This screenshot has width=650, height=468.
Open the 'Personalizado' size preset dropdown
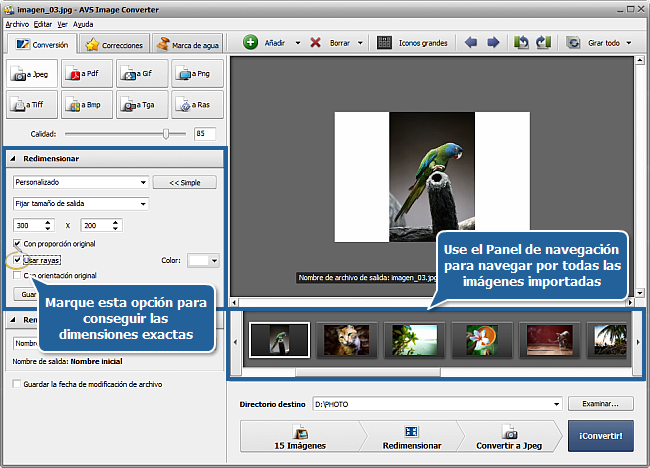coord(80,182)
